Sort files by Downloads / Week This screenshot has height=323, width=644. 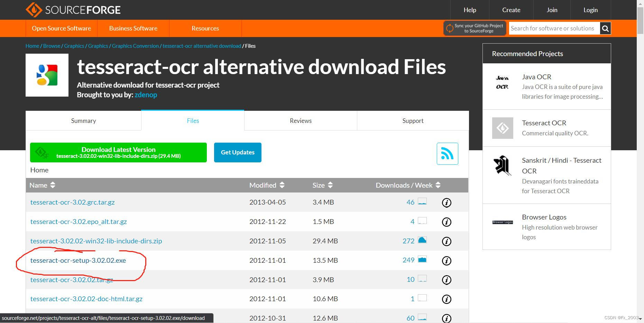pos(408,185)
